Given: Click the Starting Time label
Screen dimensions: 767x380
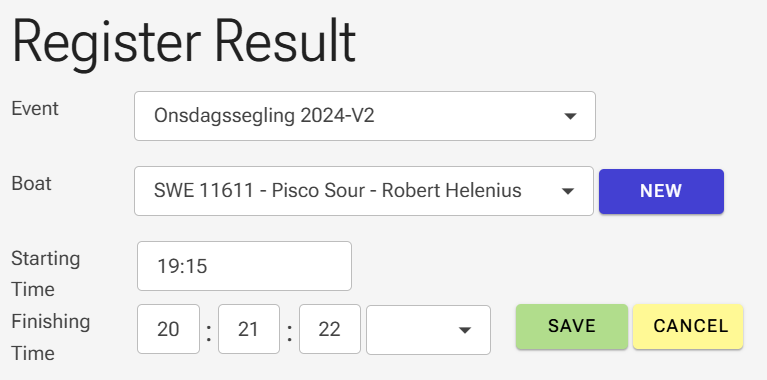Looking at the screenshot, I should point(45,274).
